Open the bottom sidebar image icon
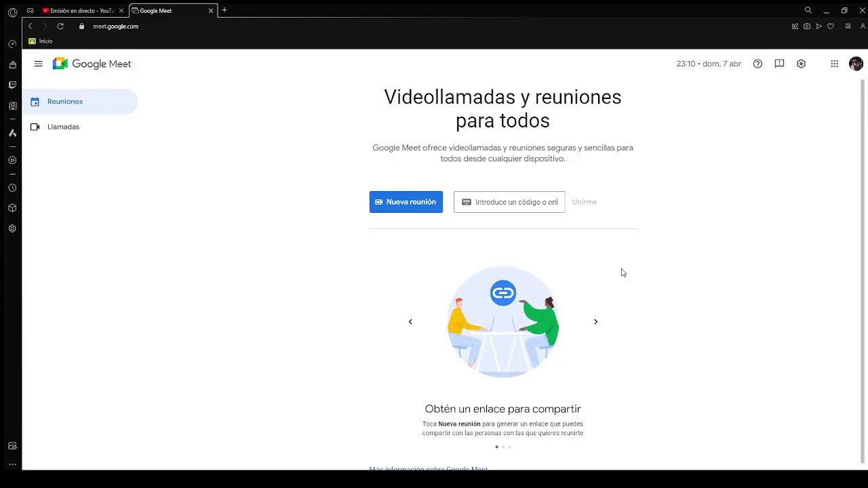Screen dimensions: 868x488 coord(12,446)
